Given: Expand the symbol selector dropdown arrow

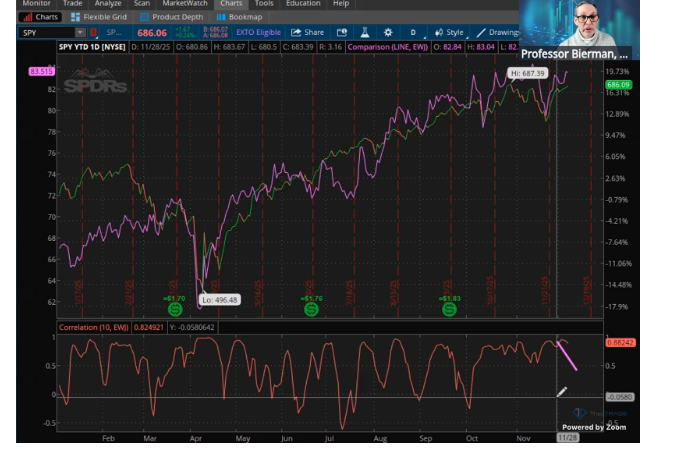Looking at the screenshot, I should [x=79, y=33].
